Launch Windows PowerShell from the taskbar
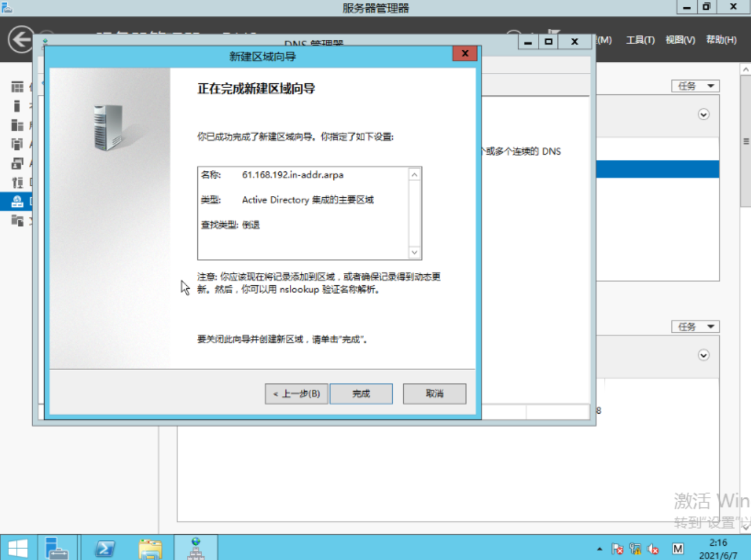 click(104, 548)
